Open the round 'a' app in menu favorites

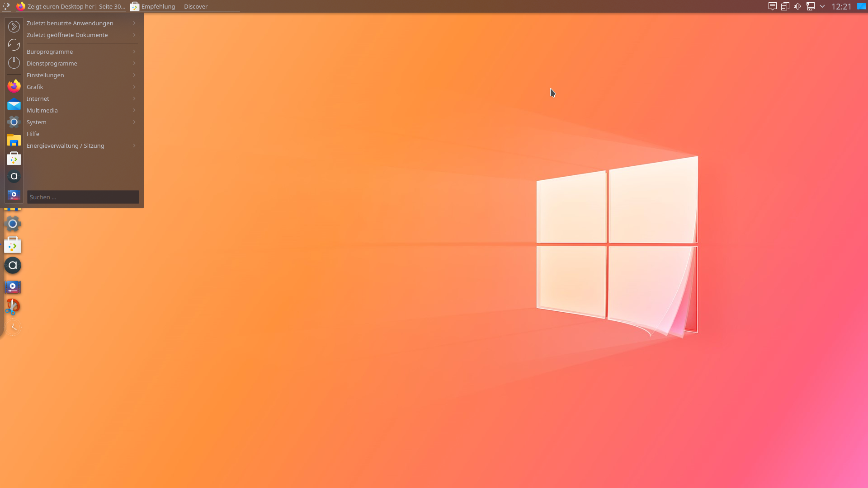pos(14,176)
